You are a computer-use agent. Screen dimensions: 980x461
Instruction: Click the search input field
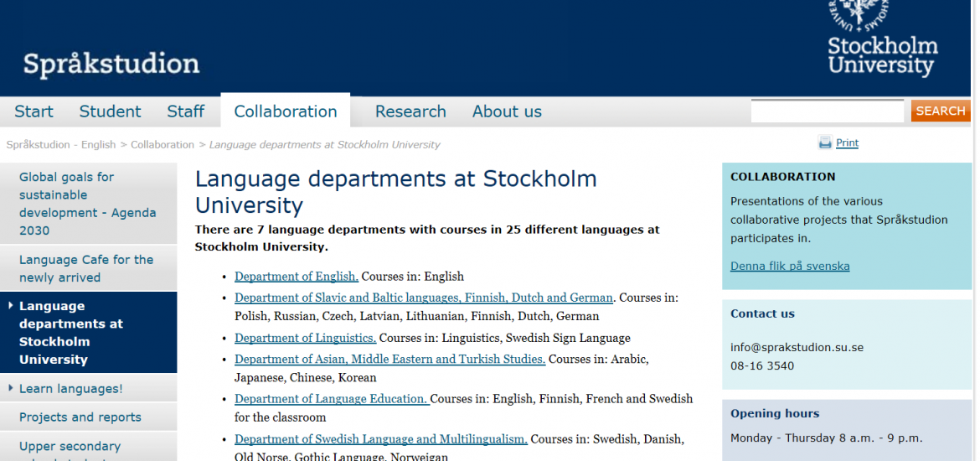[x=828, y=111]
